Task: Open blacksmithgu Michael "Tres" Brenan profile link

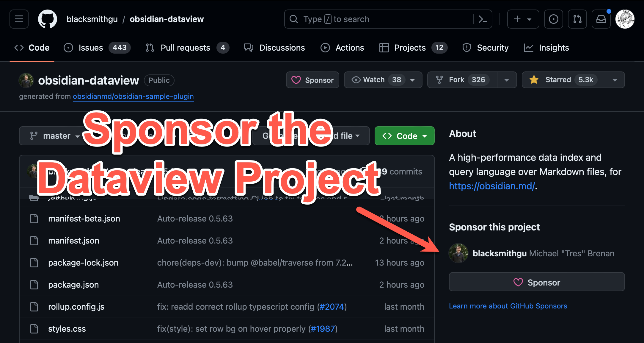Action: [543, 253]
